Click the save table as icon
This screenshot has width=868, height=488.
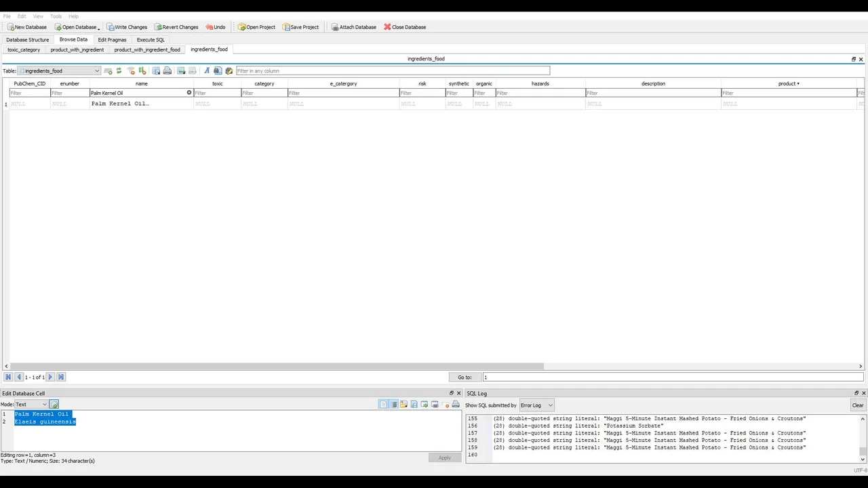tap(156, 70)
